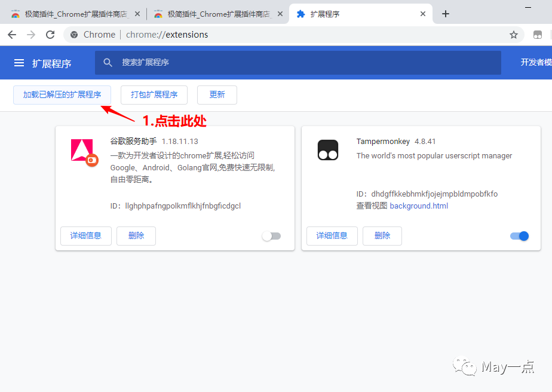Click the search magnifier icon

[108, 63]
